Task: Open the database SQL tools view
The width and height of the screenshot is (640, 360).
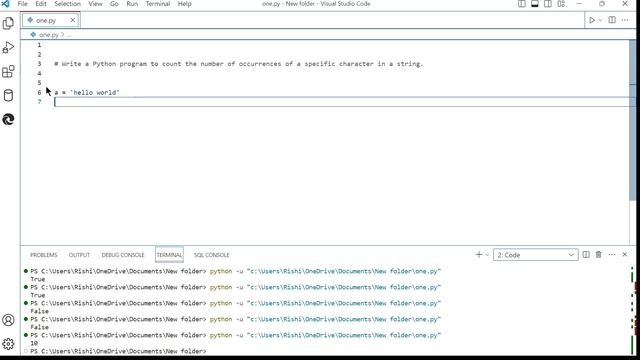Action: point(8,96)
